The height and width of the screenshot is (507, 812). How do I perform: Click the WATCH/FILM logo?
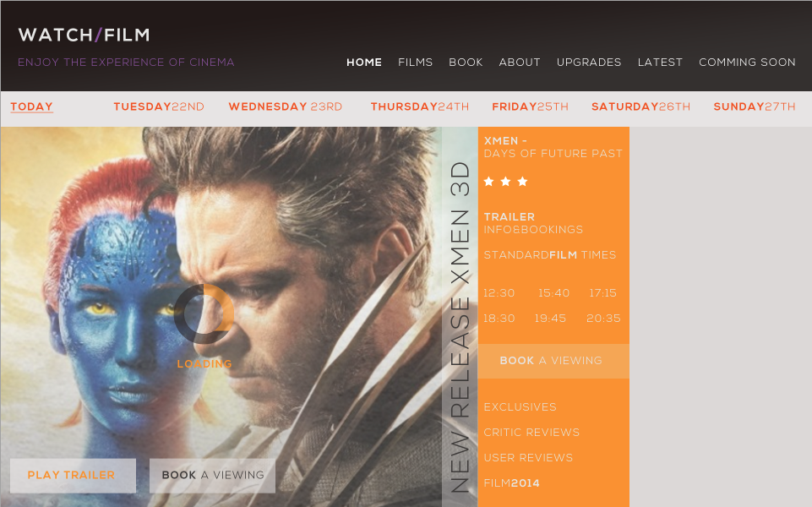tap(84, 35)
